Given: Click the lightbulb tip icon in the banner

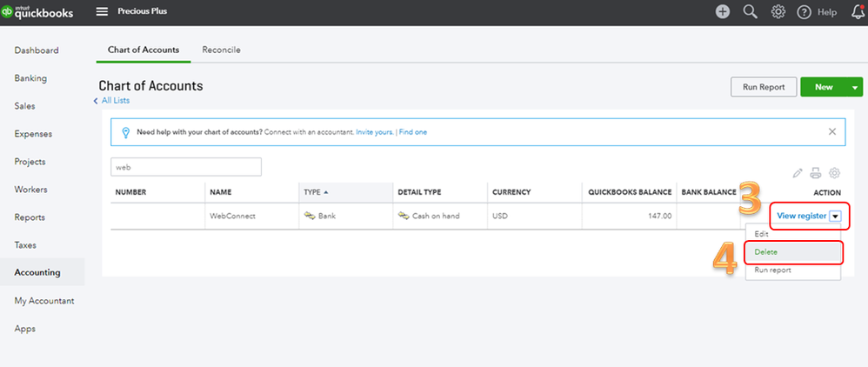Looking at the screenshot, I should 125,132.
